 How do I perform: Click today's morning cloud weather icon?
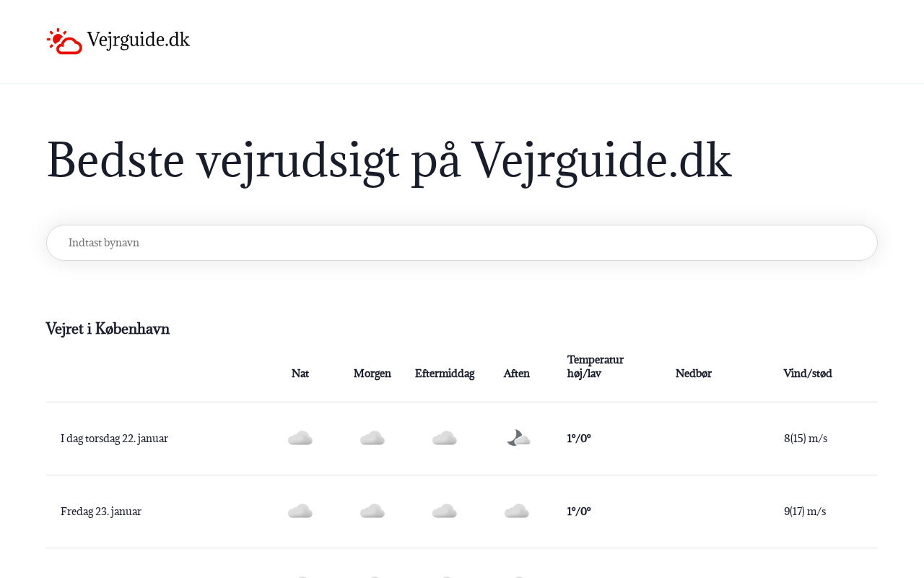point(372,438)
